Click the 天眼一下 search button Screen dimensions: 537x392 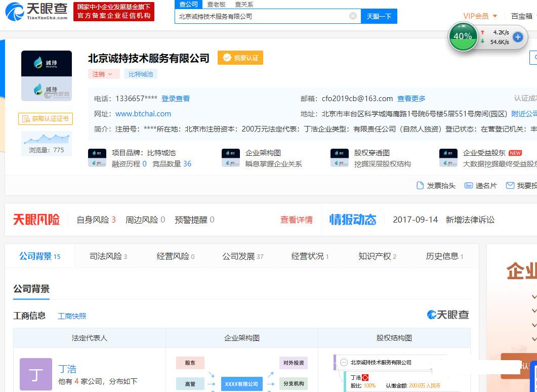click(379, 16)
